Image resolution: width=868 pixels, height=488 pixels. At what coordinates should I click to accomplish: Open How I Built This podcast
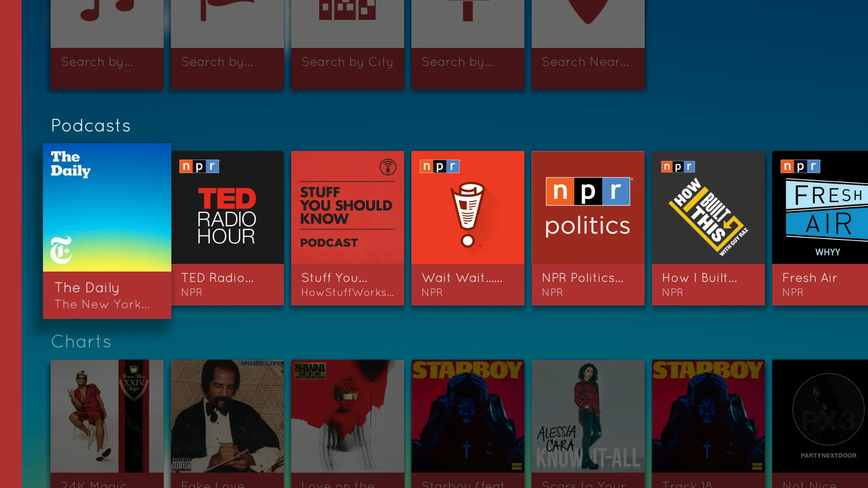pyautogui.click(x=708, y=228)
